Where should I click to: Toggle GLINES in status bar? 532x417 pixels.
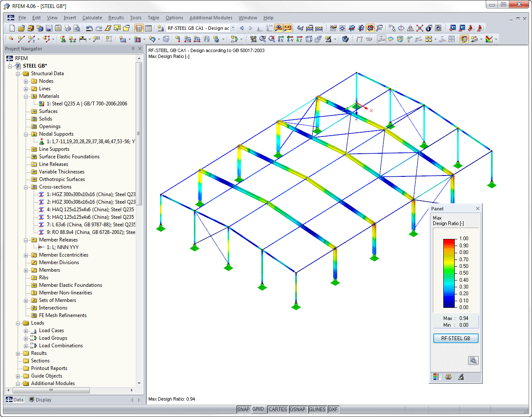pyautogui.click(x=317, y=409)
